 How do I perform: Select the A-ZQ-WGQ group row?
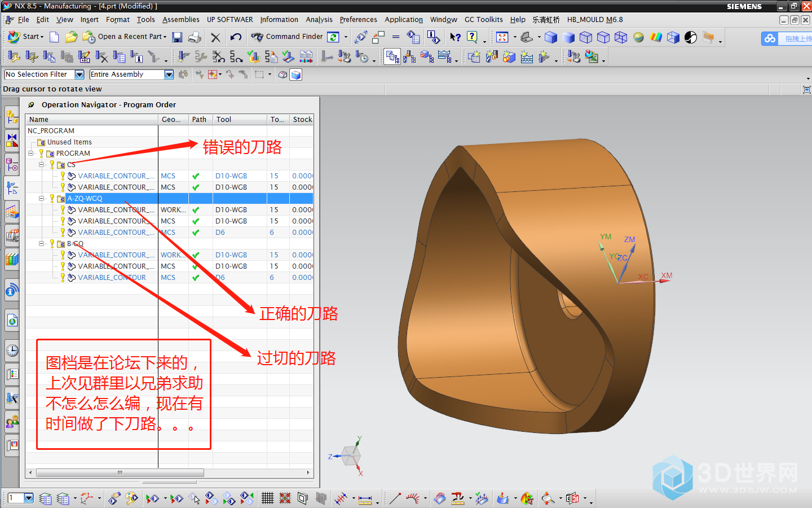[x=169, y=199]
